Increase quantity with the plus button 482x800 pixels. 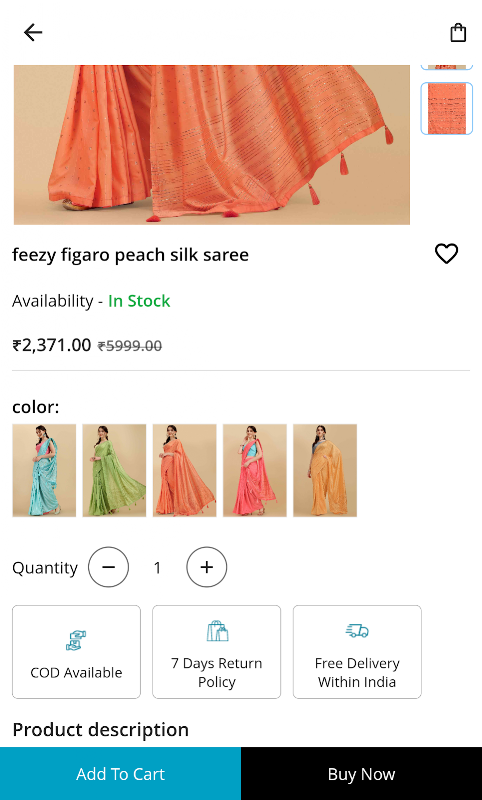point(207,567)
